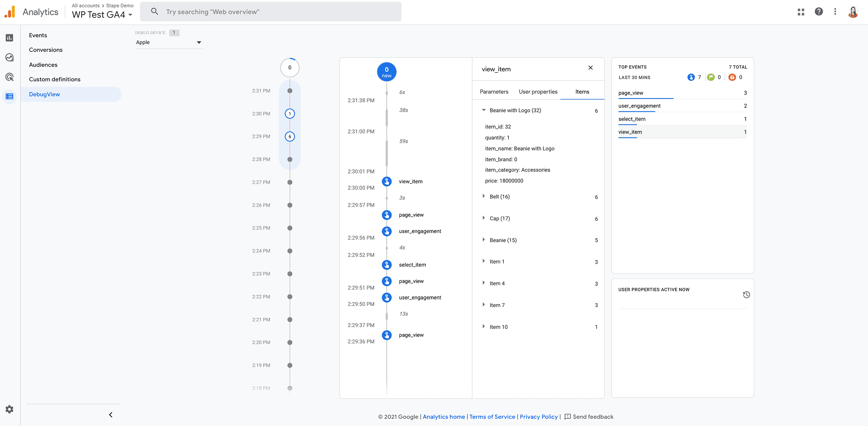
Task: Open the Google apps grid icon
Action: coord(801,12)
